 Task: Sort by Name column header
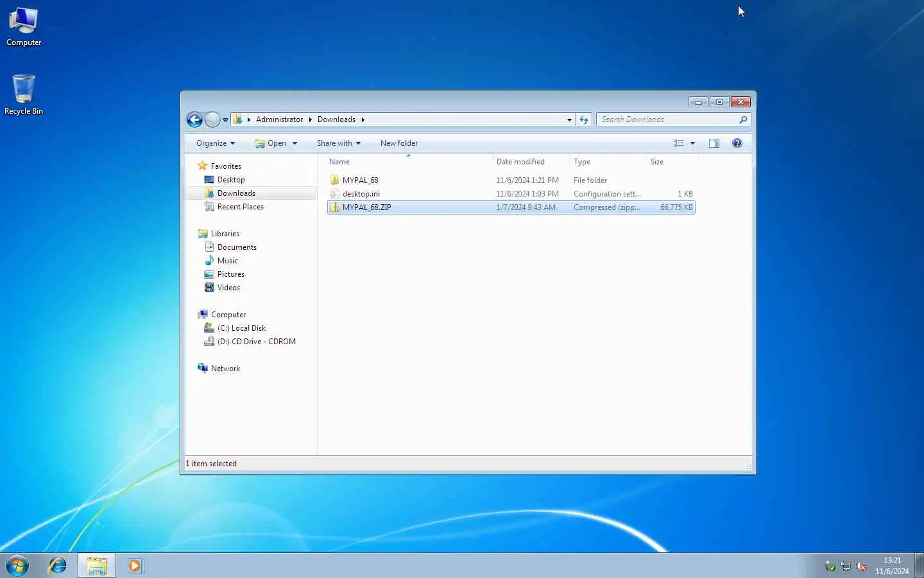[409, 162]
